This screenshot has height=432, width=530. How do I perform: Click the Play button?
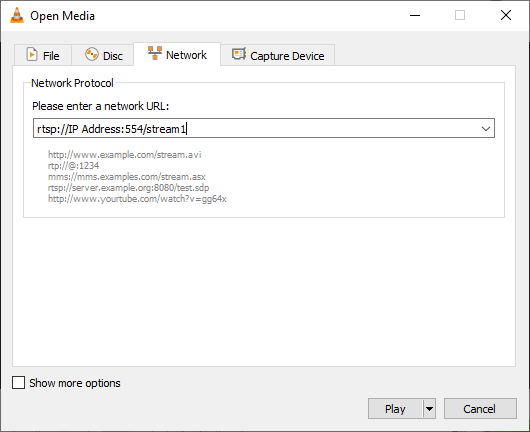pyautogui.click(x=395, y=409)
